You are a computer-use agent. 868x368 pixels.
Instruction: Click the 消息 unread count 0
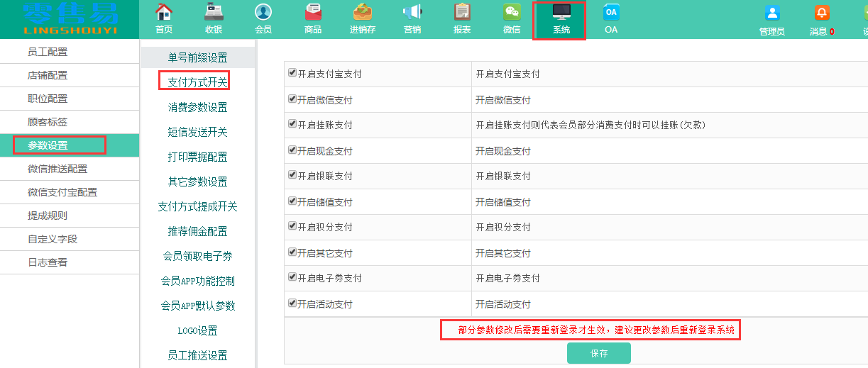[x=832, y=32]
